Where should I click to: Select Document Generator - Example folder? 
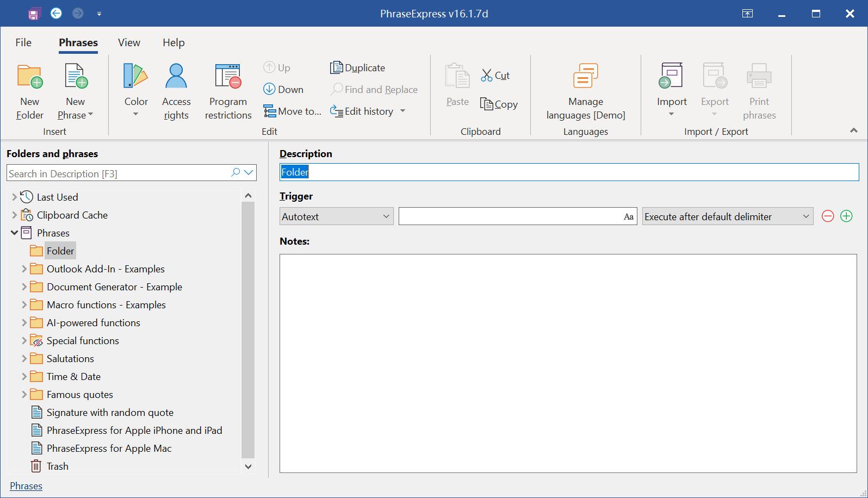point(114,287)
